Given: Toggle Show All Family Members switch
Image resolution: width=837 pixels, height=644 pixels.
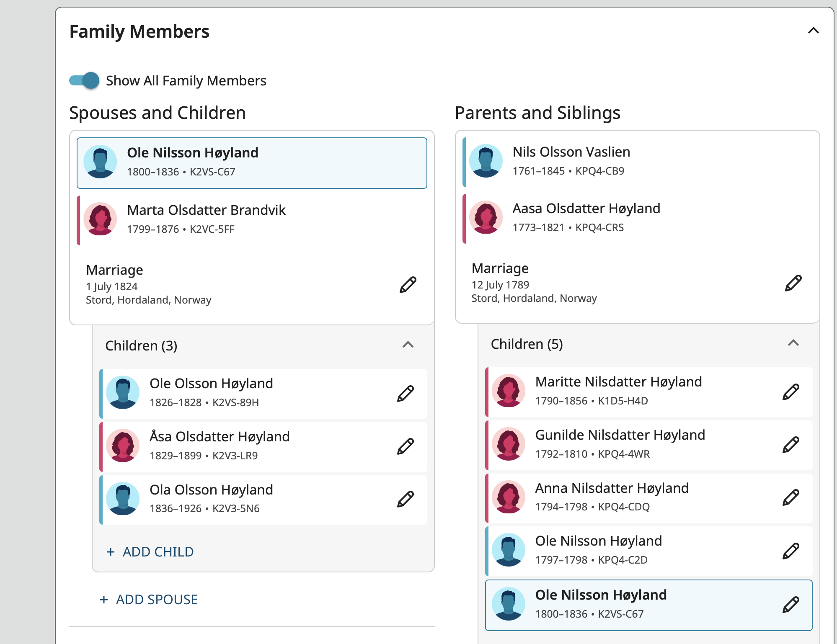Looking at the screenshot, I should [85, 80].
